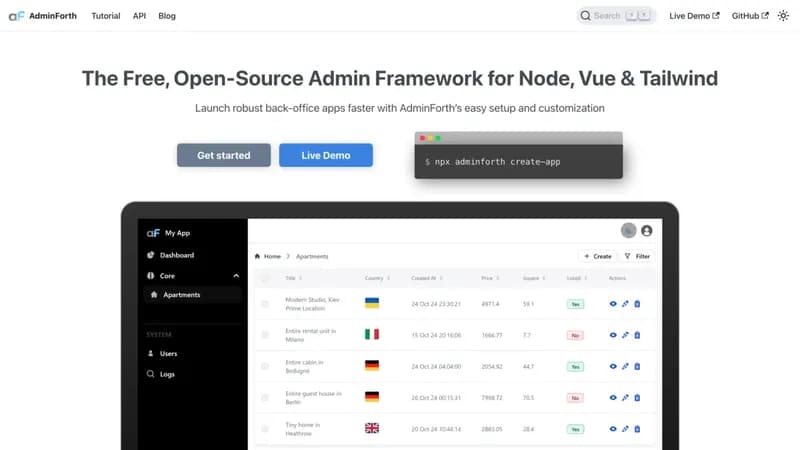Edit the Berlin guest house row
This screenshot has width=800, height=450.
(x=625, y=397)
